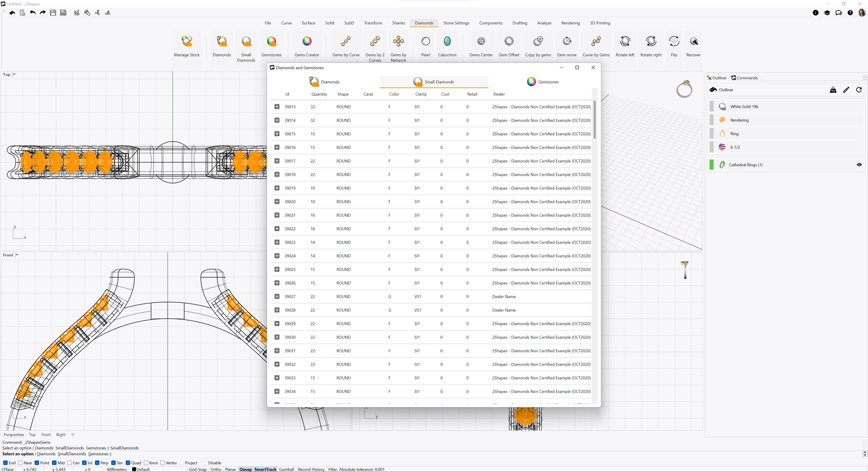Refresh the Outliner panel

click(859, 90)
